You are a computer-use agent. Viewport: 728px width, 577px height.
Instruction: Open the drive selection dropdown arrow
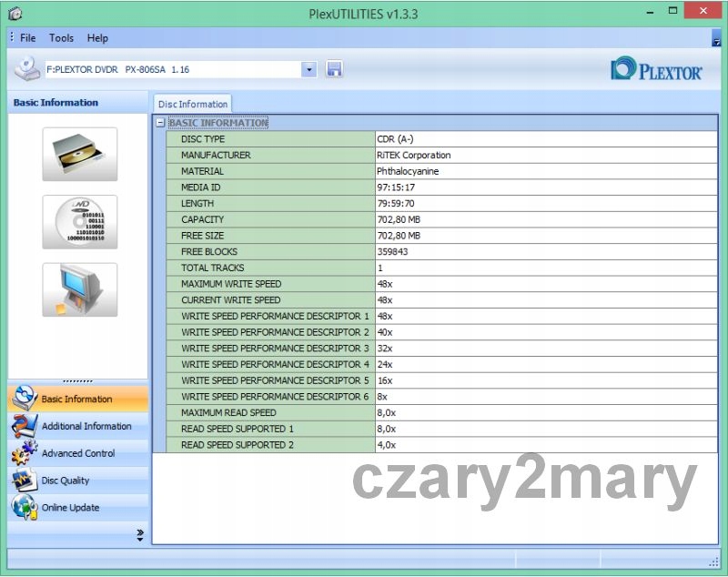point(308,69)
